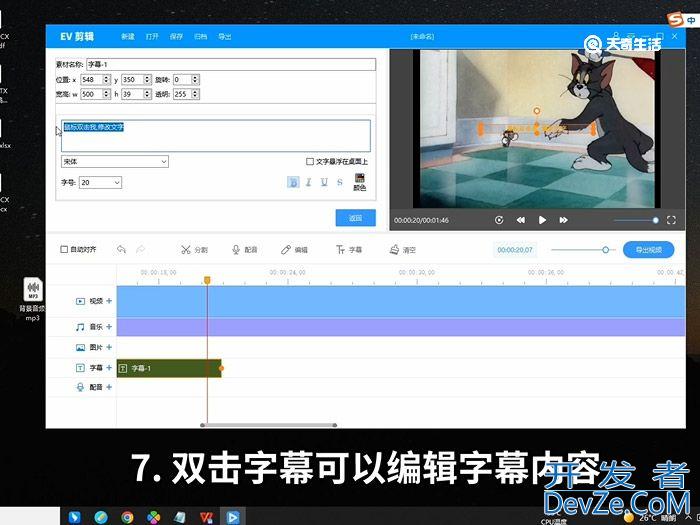
Task: Click the 图片 picture track icon
Action: coord(80,347)
